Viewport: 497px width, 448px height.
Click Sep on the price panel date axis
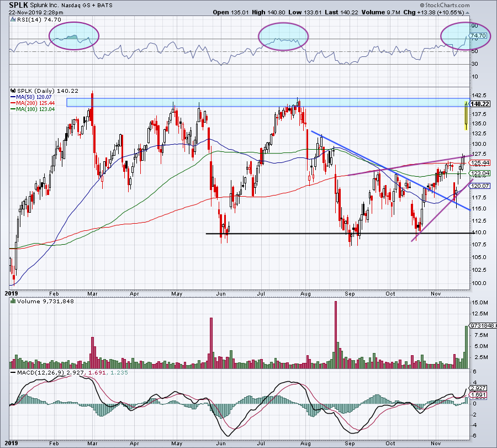(x=350, y=293)
